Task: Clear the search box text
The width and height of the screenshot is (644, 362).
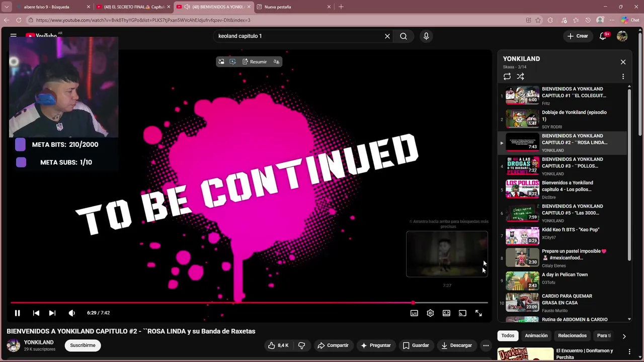Action: (x=387, y=36)
